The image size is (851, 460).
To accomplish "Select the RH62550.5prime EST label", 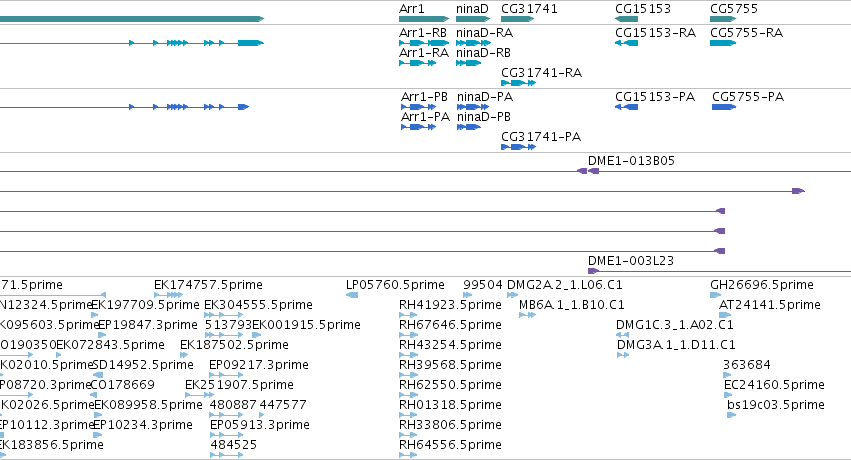I will [x=450, y=385].
